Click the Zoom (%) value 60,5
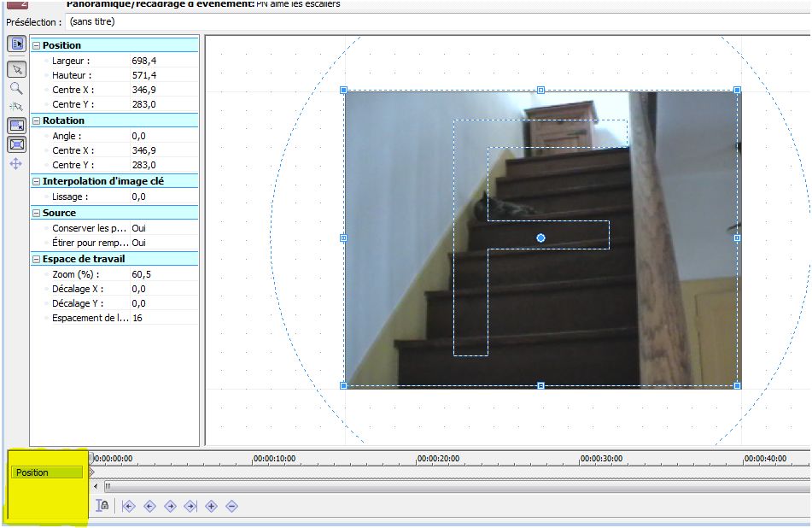Screen dimensions: 812x528 (x=142, y=274)
